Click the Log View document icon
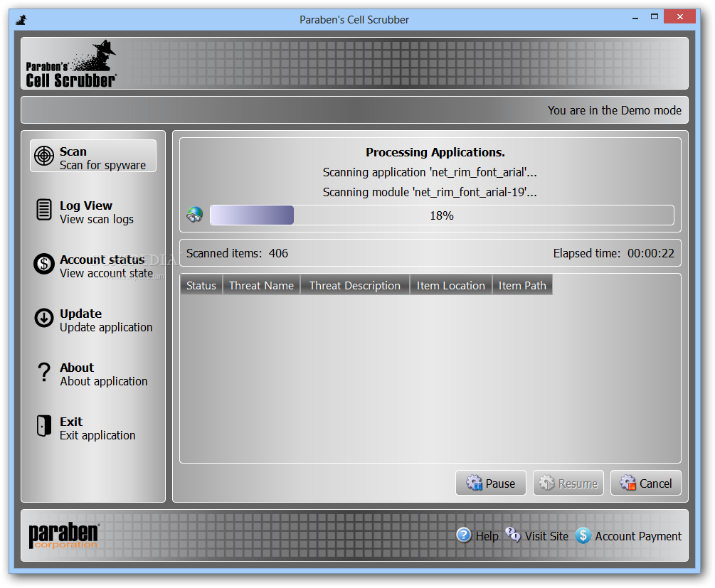Image resolution: width=715 pixels, height=588 pixels. [x=44, y=210]
